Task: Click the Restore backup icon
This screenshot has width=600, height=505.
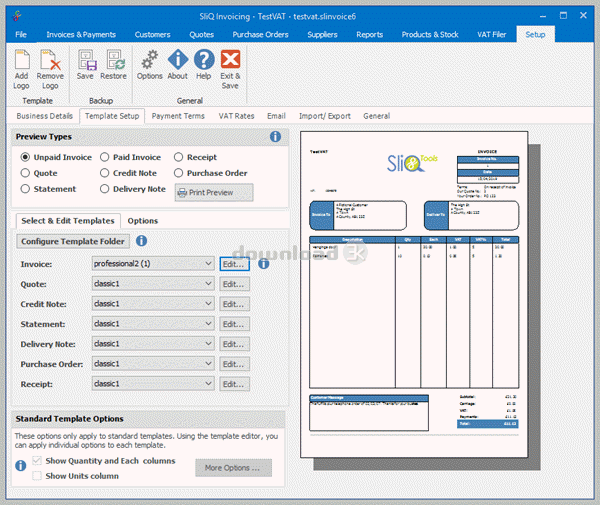Action: pyautogui.click(x=115, y=60)
